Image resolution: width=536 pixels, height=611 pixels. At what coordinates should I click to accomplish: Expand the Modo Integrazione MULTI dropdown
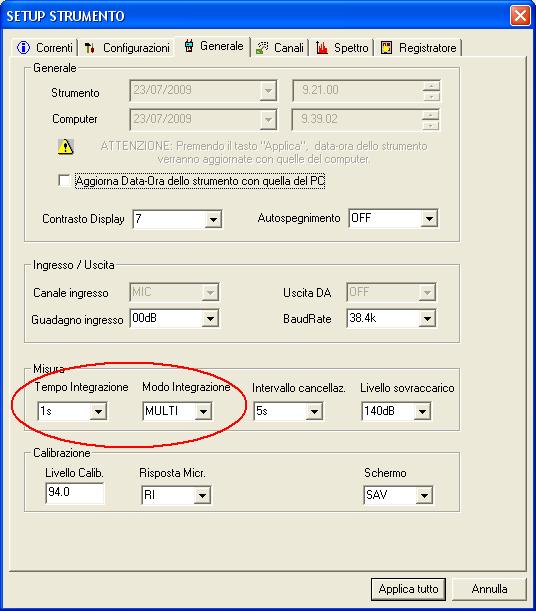click(x=203, y=411)
